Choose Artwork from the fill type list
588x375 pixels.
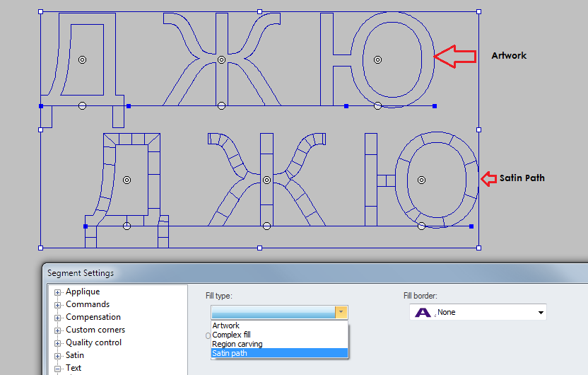226,326
